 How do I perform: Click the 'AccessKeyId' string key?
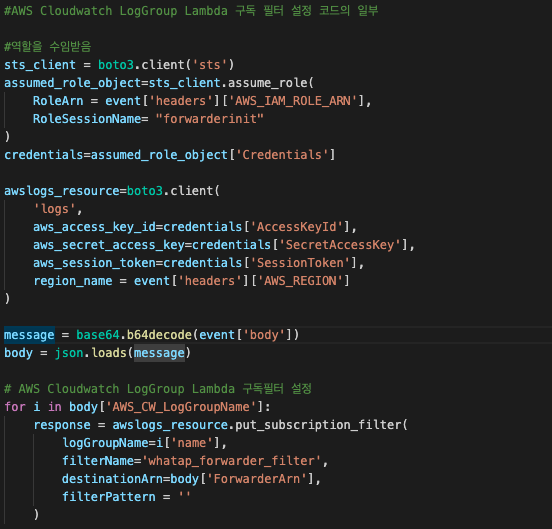tap(296, 227)
